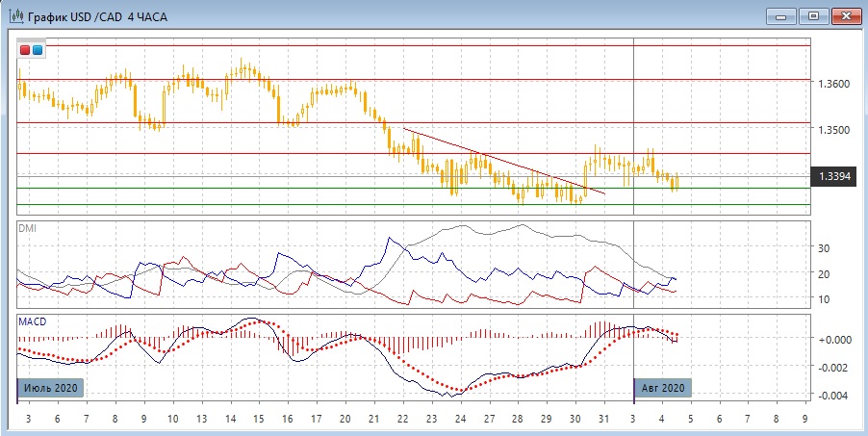Select the topmost red horizontal resistance line
Viewport: 868px width, 436px height.
414,45
